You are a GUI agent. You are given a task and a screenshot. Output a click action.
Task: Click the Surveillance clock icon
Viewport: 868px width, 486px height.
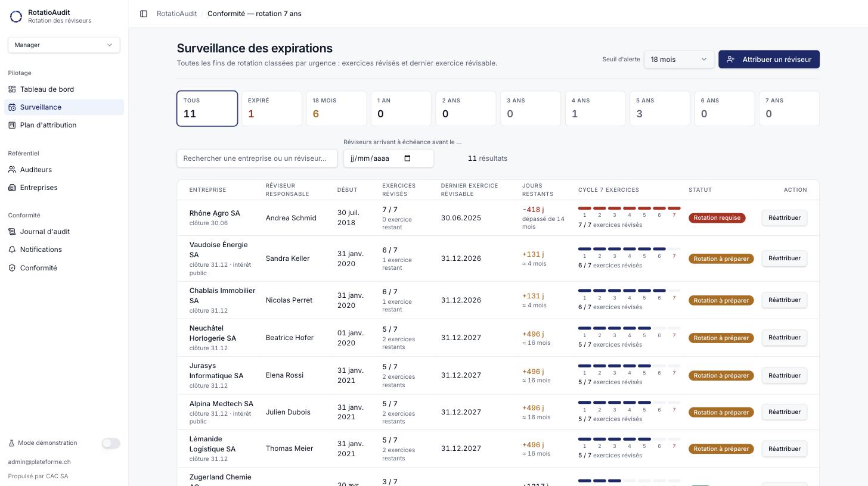click(12, 107)
